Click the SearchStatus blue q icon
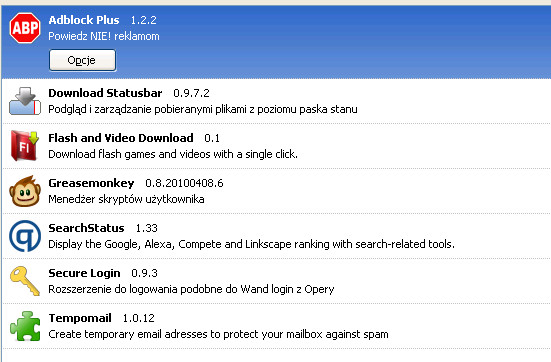The height and width of the screenshot is (362, 551). point(25,236)
